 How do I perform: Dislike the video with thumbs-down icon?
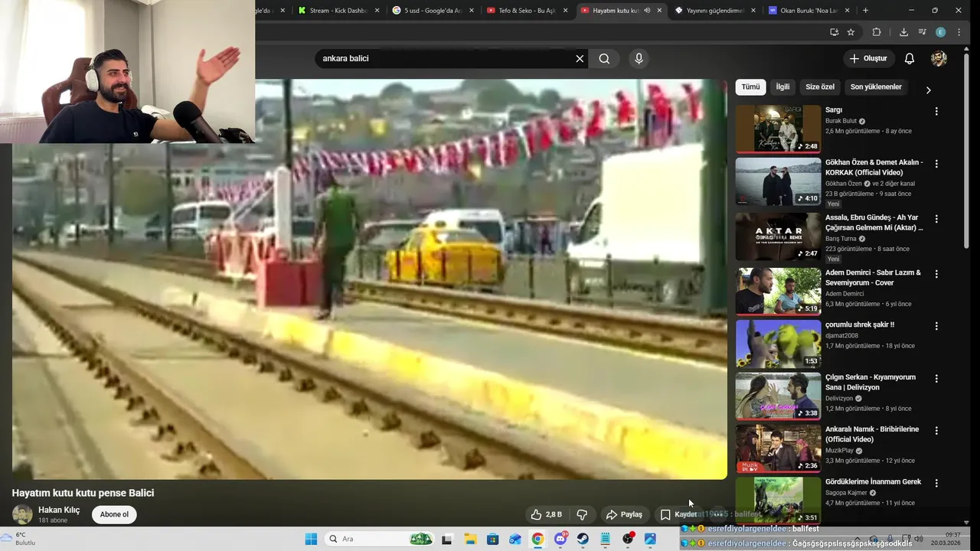[x=582, y=514]
